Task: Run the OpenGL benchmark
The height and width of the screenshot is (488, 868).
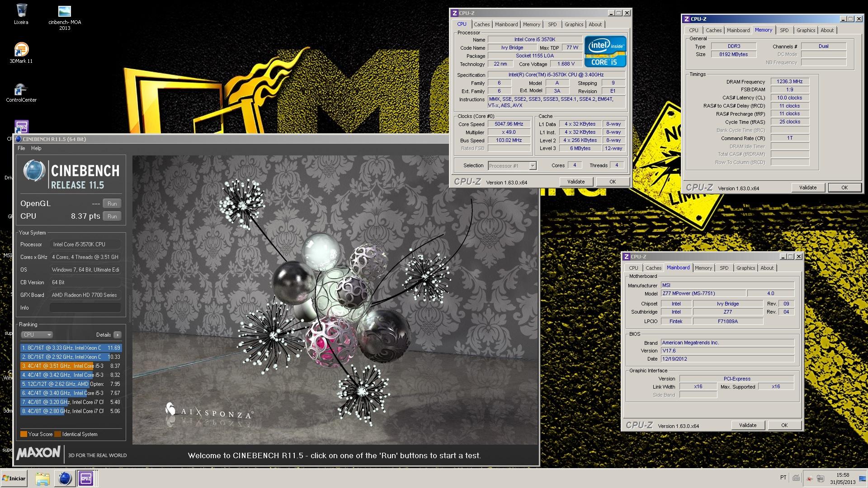Action: [x=112, y=204]
